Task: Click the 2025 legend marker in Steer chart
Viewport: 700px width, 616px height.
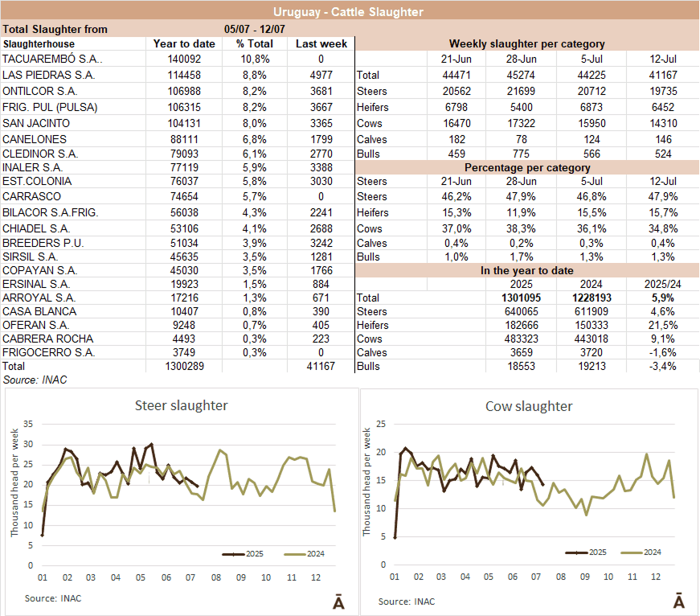Action: pyautogui.click(x=233, y=554)
